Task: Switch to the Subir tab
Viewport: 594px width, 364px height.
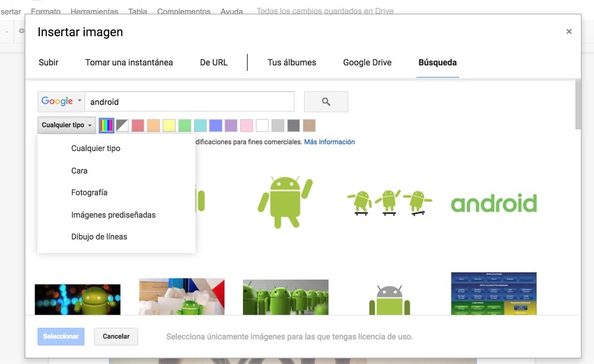Action: point(49,62)
